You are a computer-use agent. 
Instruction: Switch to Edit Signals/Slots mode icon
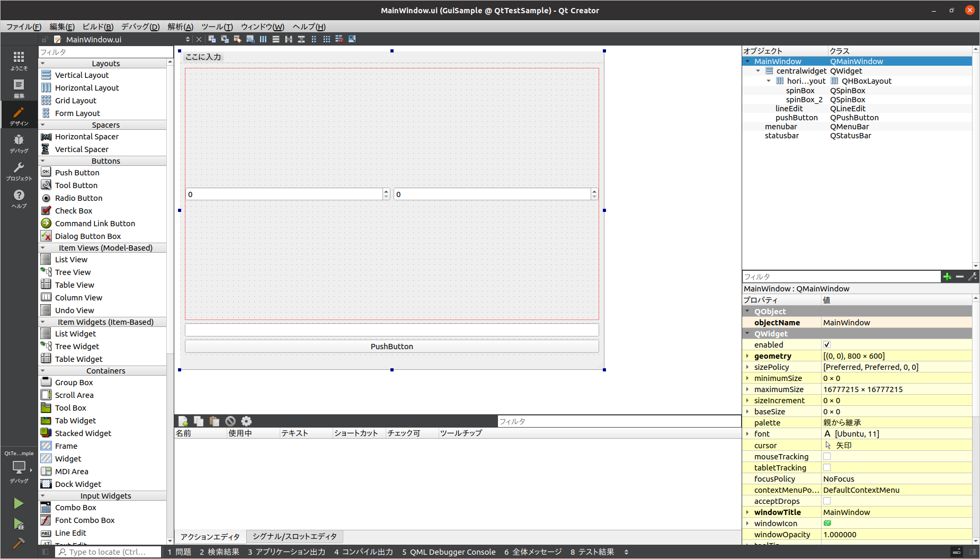225,39
